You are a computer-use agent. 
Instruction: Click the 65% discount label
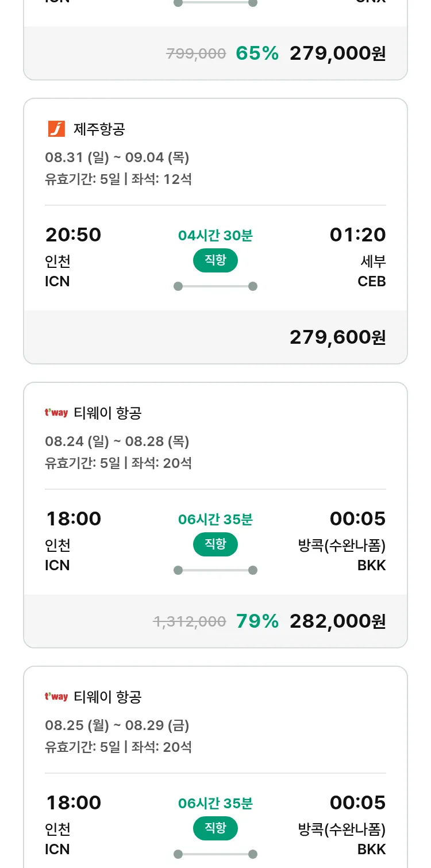[257, 53]
